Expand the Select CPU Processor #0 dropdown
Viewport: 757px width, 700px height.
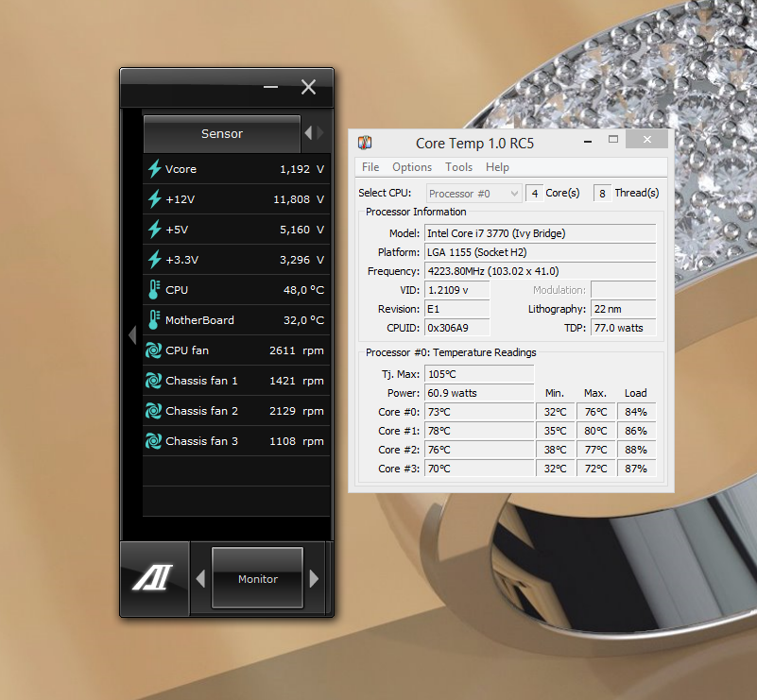tap(473, 194)
